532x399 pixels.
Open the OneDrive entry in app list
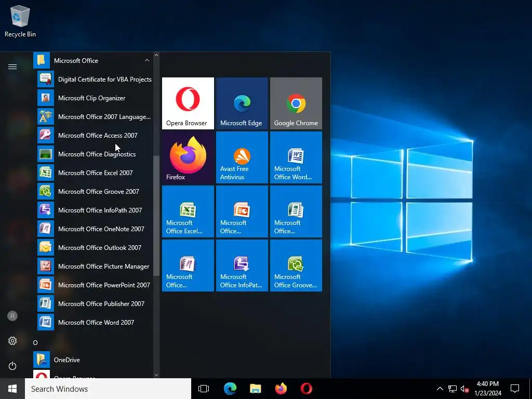(x=93, y=360)
